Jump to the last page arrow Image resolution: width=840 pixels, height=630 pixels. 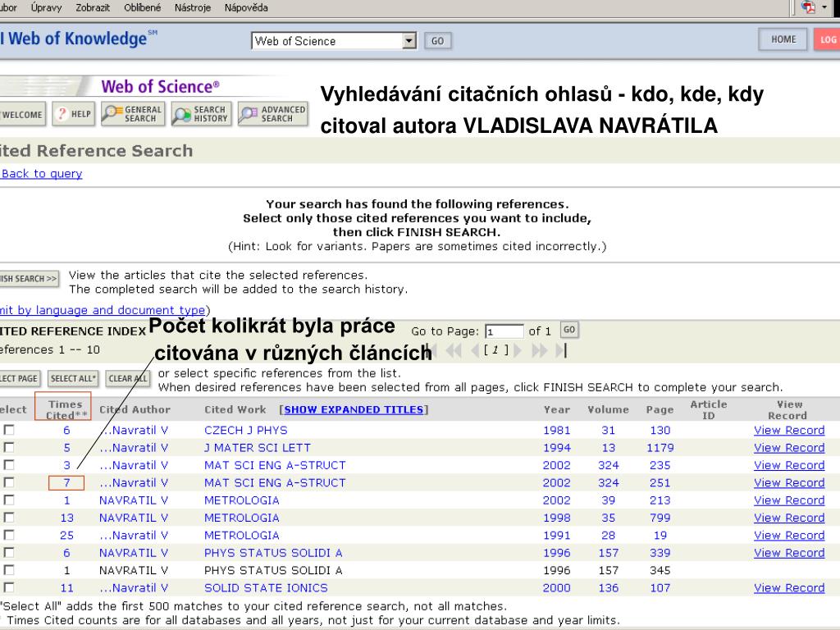pyautogui.click(x=561, y=350)
